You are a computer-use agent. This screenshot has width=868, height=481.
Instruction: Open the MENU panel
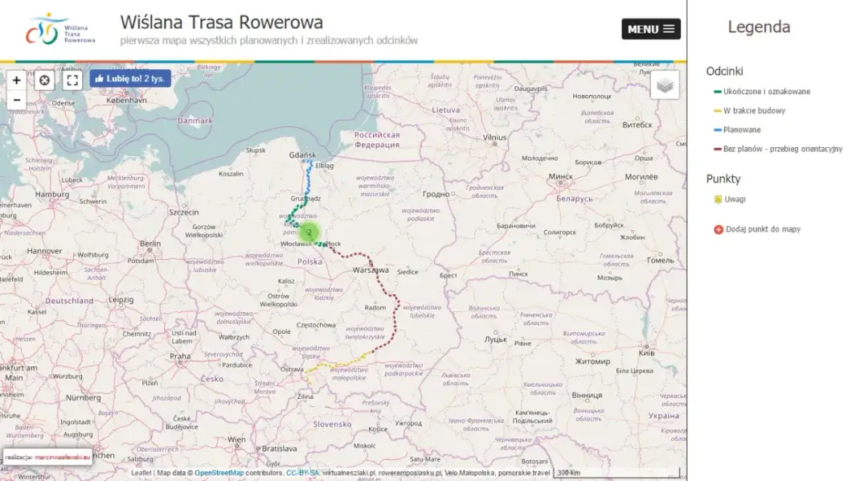651,28
